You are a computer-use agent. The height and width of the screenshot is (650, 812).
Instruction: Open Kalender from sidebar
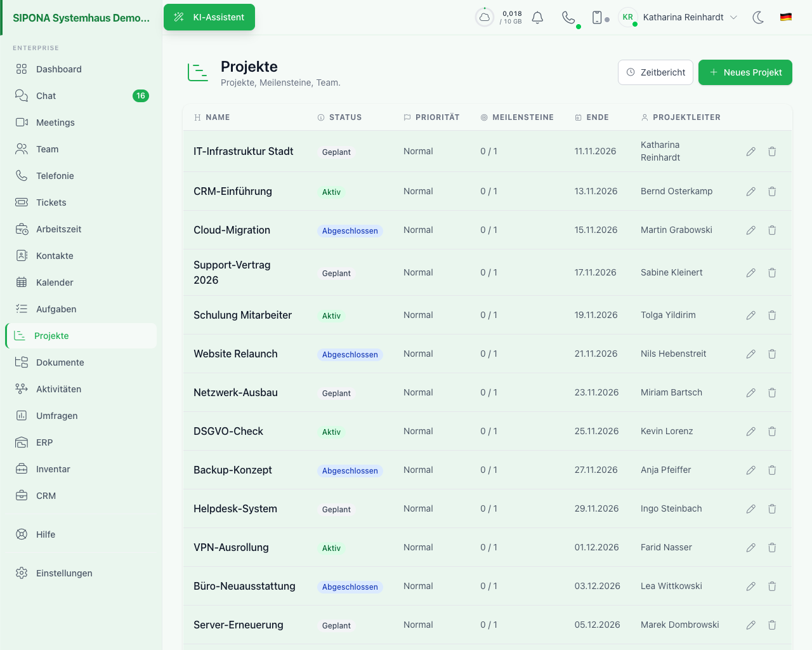click(x=81, y=282)
